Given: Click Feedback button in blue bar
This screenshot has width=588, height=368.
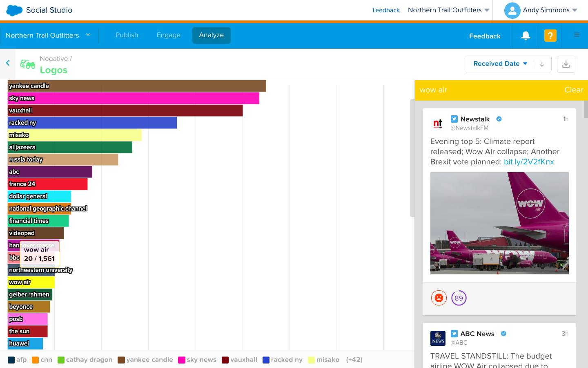Looking at the screenshot, I should (485, 36).
